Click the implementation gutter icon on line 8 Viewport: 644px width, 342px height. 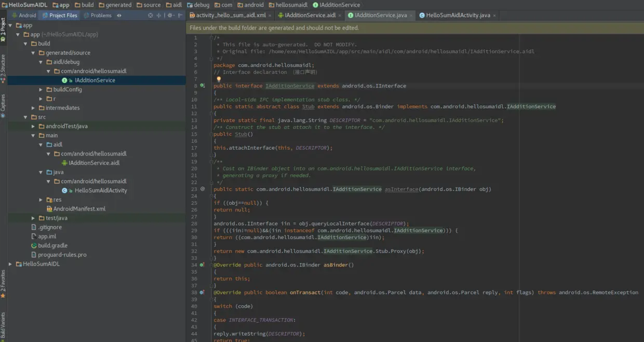(x=203, y=86)
